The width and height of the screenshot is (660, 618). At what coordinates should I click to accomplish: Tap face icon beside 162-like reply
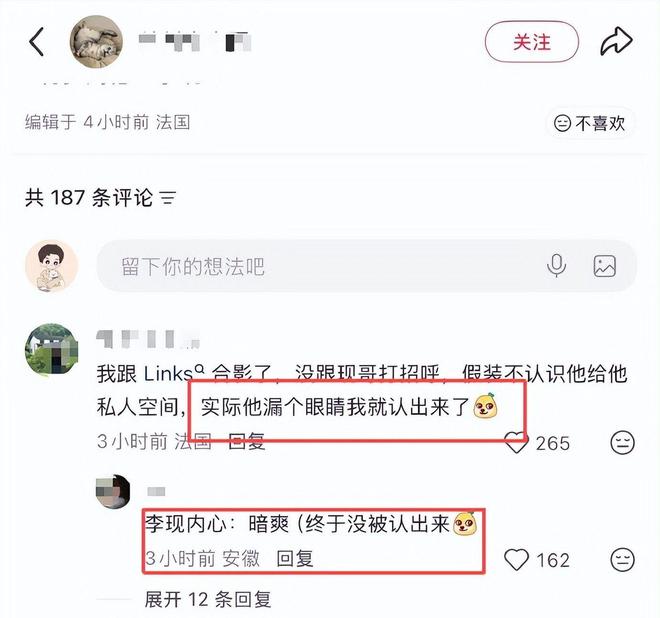click(622, 559)
